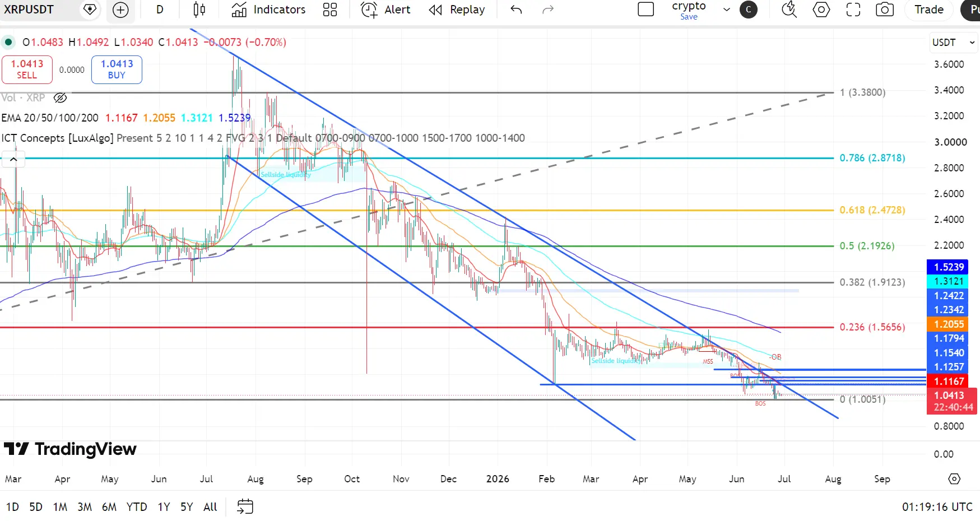Open the quick search lightning icon
The width and height of the screenshot is (980, 521).
[789, 10]
